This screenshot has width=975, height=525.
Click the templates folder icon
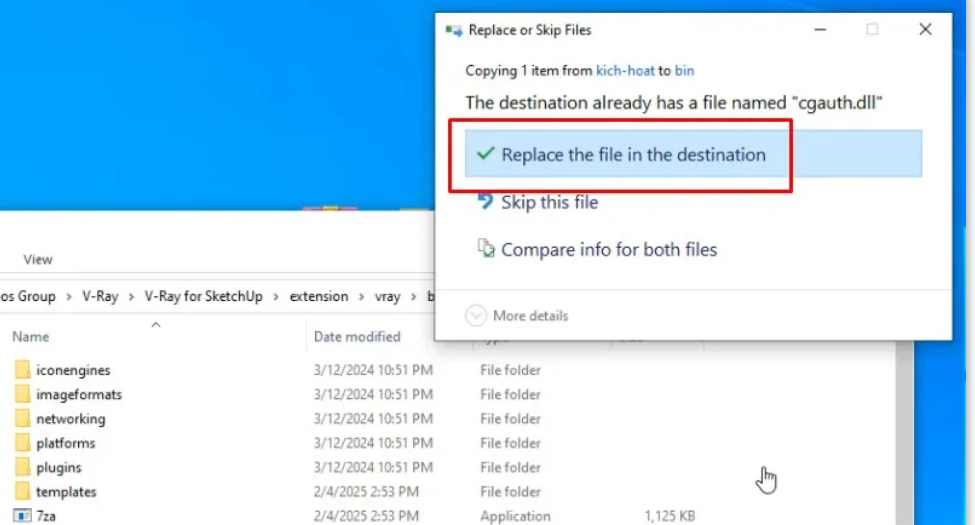point(23,492)
